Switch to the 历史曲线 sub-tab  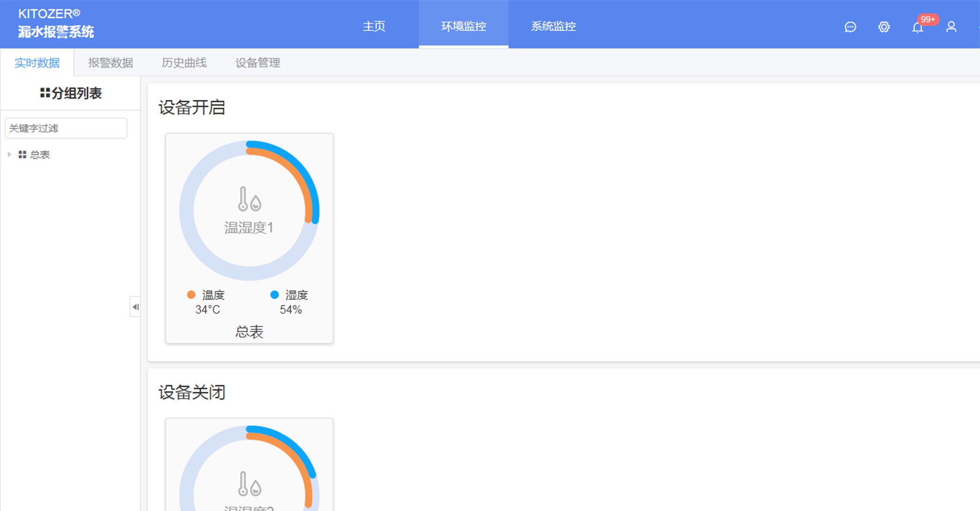point(184,63)
